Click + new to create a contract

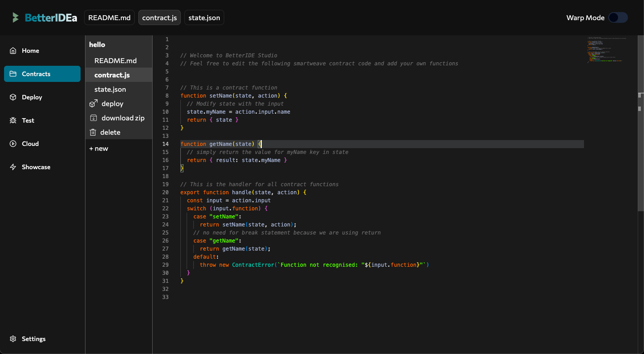pos(98,148)
